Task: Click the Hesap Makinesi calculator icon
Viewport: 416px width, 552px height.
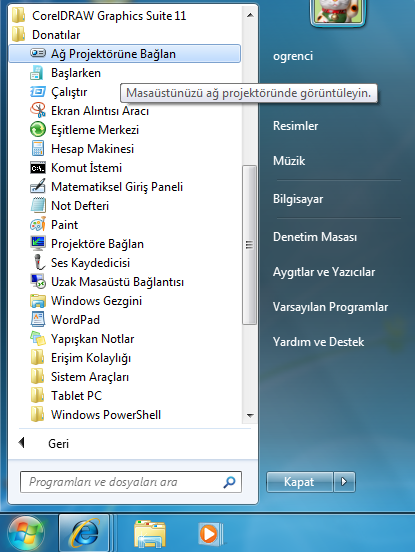Action: [x=38, y=149]
